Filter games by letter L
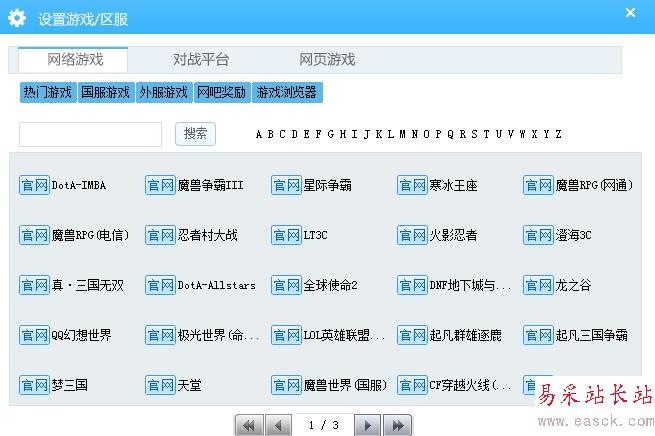The height and width of the screenshot is (436, 655). [391, 134]
